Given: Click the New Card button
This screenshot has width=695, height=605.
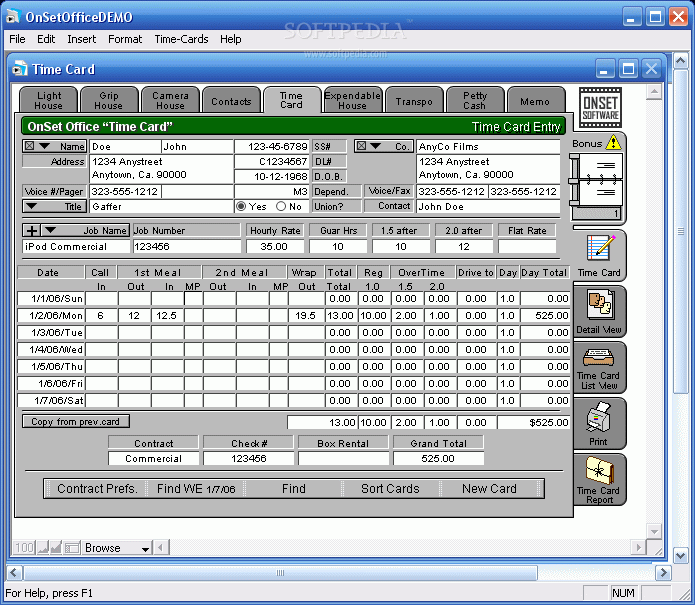Looking at the screenshot, I should point(489,488).
